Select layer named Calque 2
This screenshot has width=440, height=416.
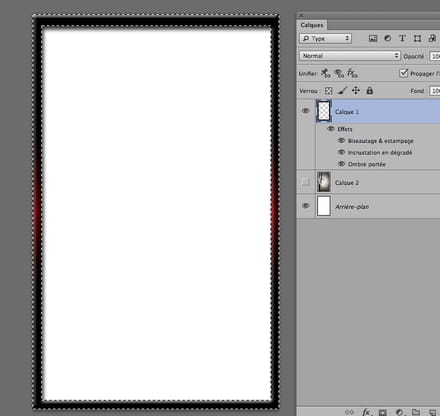click(347, 183)
